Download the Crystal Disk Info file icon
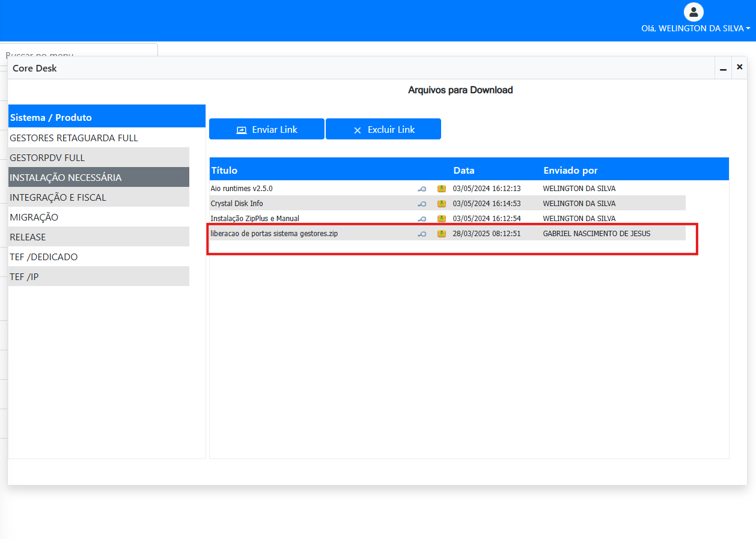Image resolution: width=756 pixels, height=539 pixels. click(442, 204)
